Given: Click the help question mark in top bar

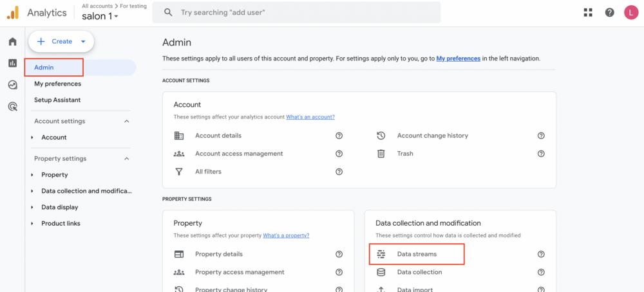Looking at the screenshot, I should (609, 12).
